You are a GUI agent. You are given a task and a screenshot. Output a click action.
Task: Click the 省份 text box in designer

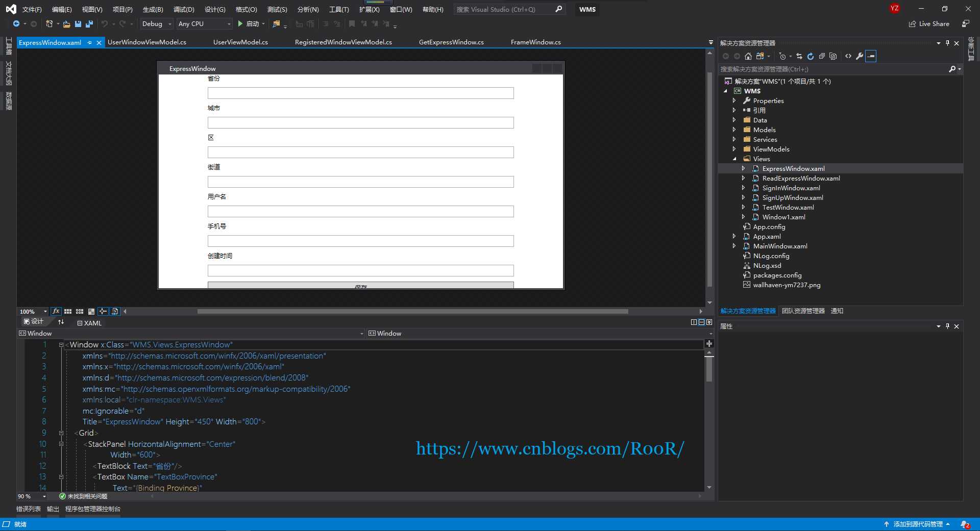(360, 93)
